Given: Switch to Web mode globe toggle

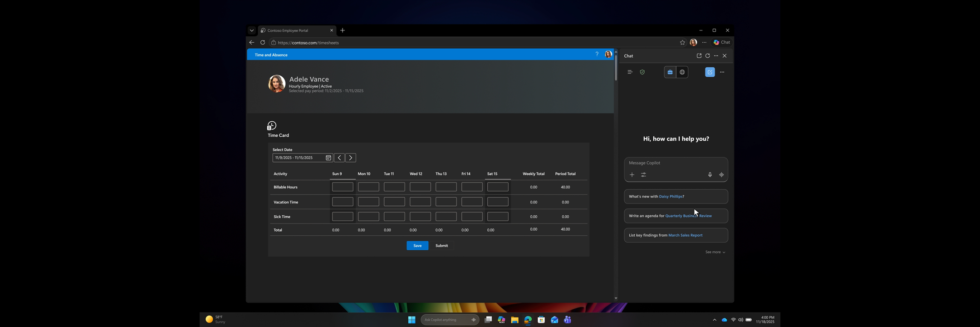Looking at the screenshot, I should pyautogui.click(x=682, y=72).
